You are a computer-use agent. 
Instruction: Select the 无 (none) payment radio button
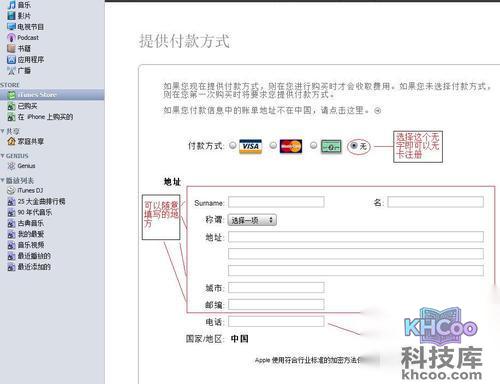click(354, 146)
